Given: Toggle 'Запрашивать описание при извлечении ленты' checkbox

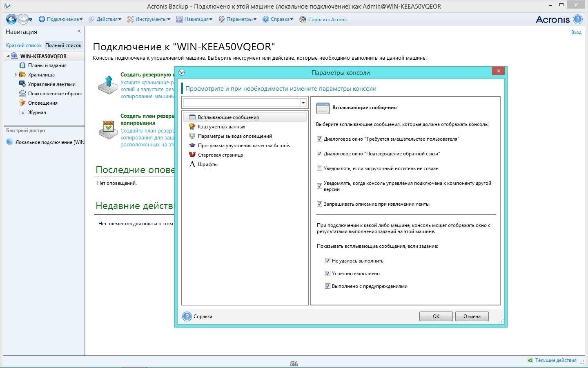Looking at the screenshot, I should coord(320,204).
